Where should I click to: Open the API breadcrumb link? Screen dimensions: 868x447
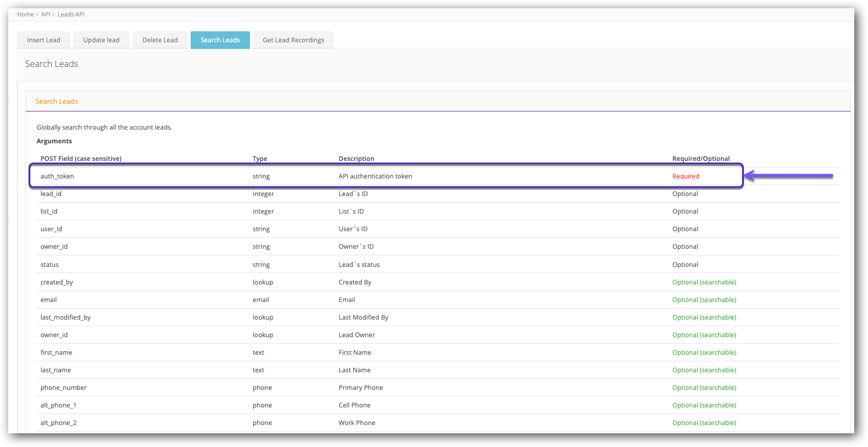tap(46, 14)
